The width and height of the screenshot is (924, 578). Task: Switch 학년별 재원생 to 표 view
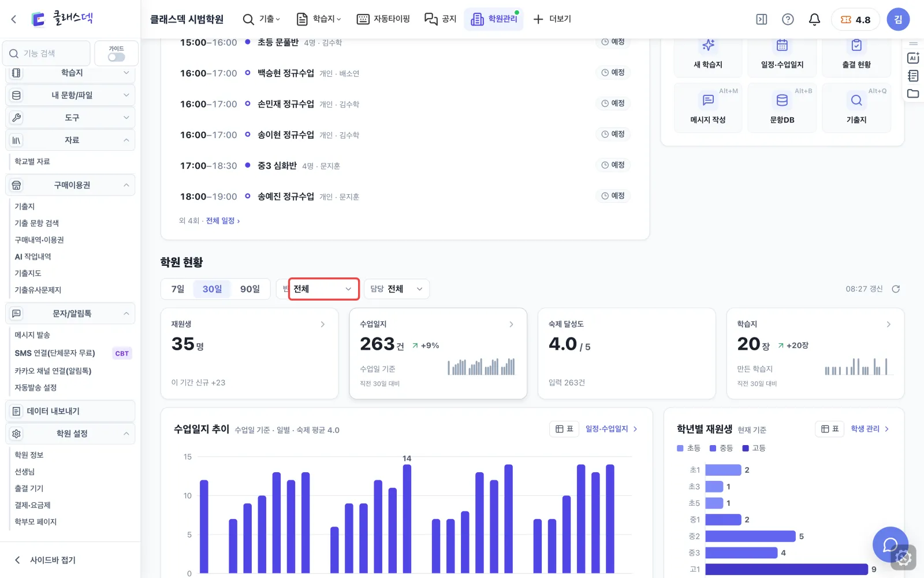point(830,429)
